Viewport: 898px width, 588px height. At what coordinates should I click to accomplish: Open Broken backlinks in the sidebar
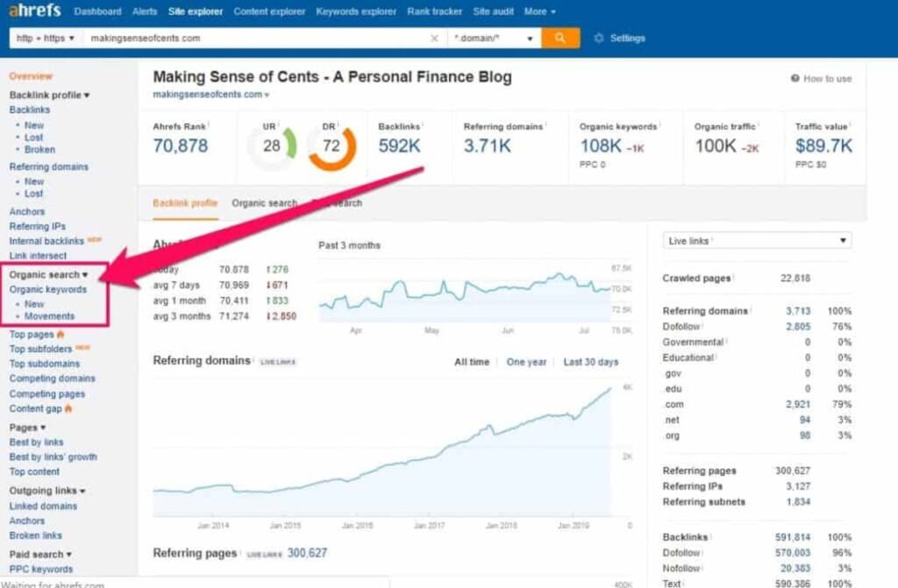(x=39, y=150)
